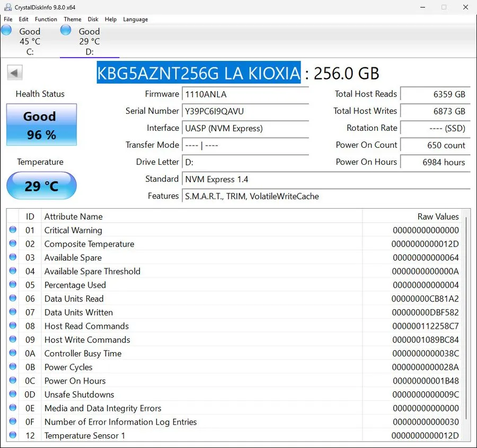Click raw value 000000000009C
Screen dimensions: 477x448
pyautogui.click(x=425, y=394)
